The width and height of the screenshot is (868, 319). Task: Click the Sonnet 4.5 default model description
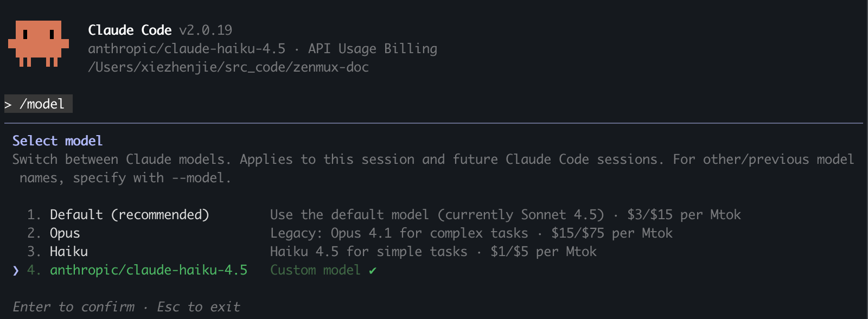coord(437,215)
